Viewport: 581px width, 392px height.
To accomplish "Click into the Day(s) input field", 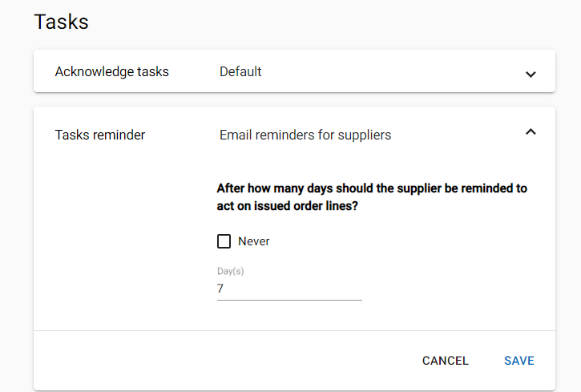I will pos(289,289).
